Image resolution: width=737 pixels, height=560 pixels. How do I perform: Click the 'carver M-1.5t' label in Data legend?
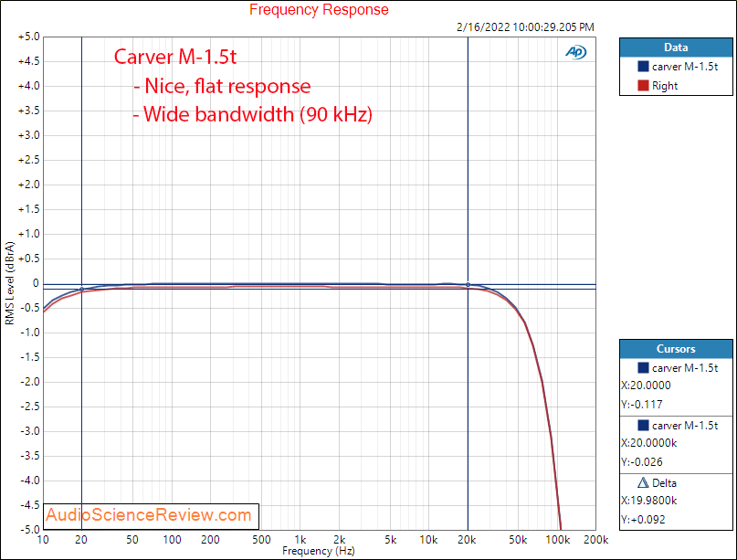[685, 67]
